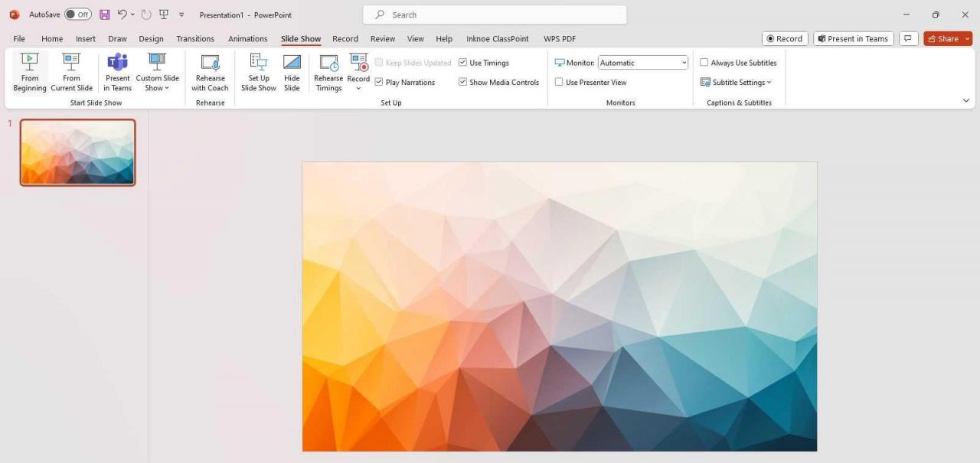980x463 pixels.
Task: Undo the last action
Action: (121, 15)
